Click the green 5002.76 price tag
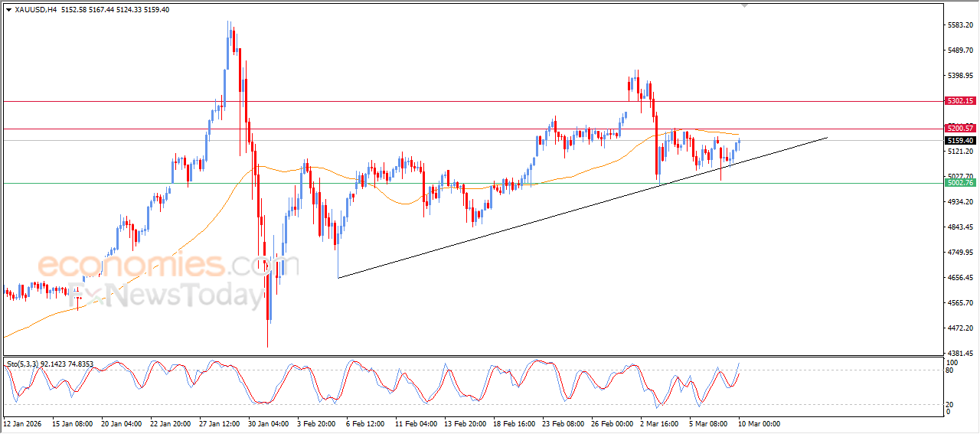This screenshot has height=434, width=980. point(959,183)
